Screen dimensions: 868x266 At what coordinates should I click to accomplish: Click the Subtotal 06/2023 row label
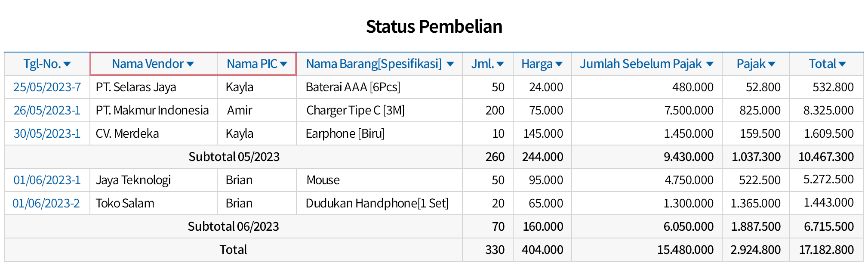coord(234,227)
